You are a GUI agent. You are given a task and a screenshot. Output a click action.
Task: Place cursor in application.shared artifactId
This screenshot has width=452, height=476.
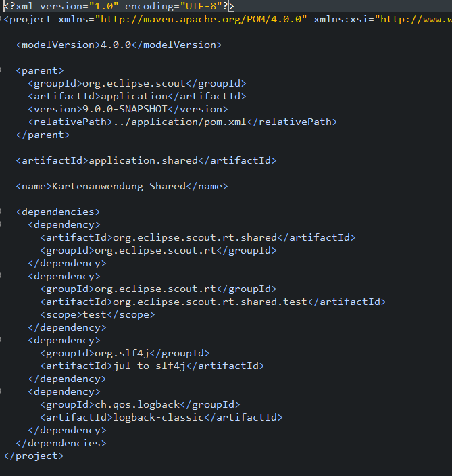coord(143,160)
